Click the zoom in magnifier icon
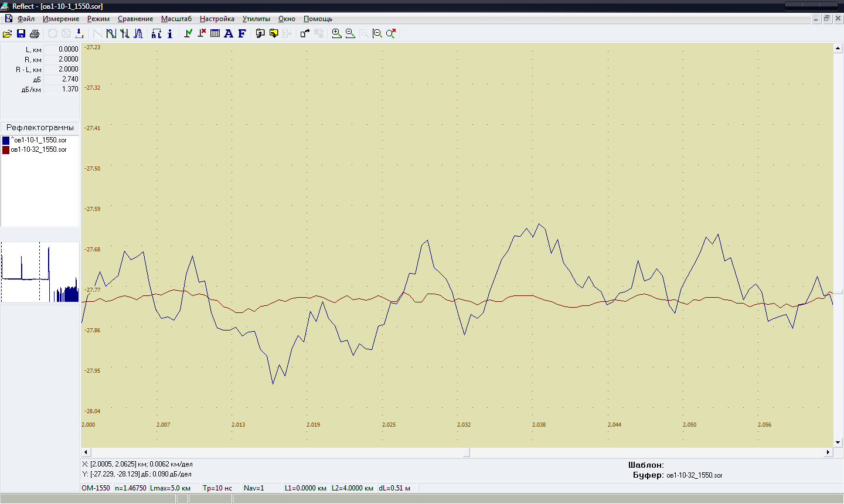This screenshot has width=844, height=504. [x=336, y=34]
